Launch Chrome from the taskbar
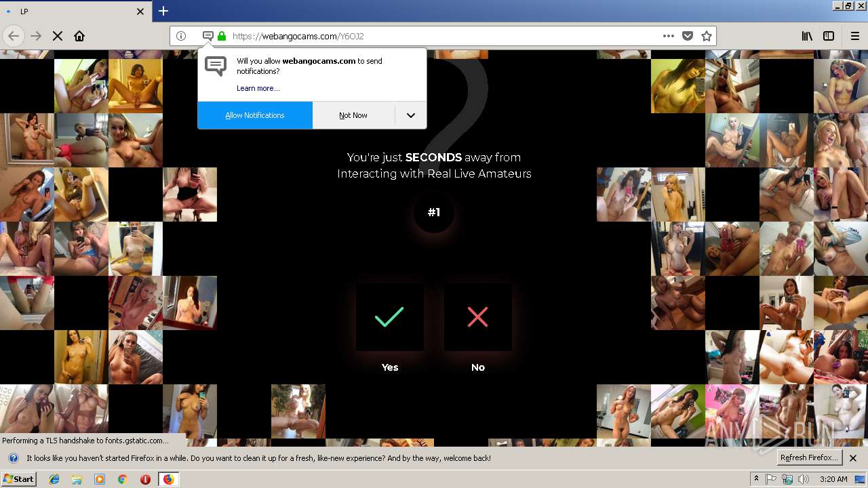Viewport: 868px width, 488px height. point(123,479)
